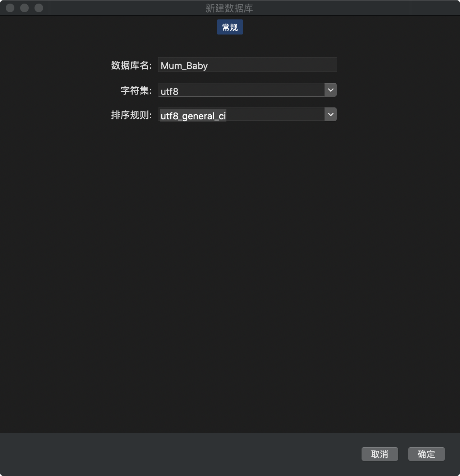Click the utf8 value in 字符集 box

169,91
